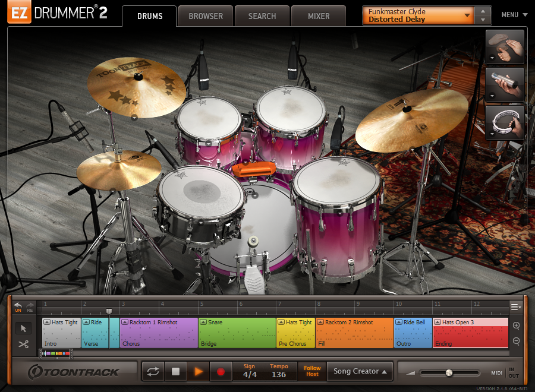The image size is (535, 392).
Task: Open crash cymbal dropdown arrow
Action: pos(134,118)
